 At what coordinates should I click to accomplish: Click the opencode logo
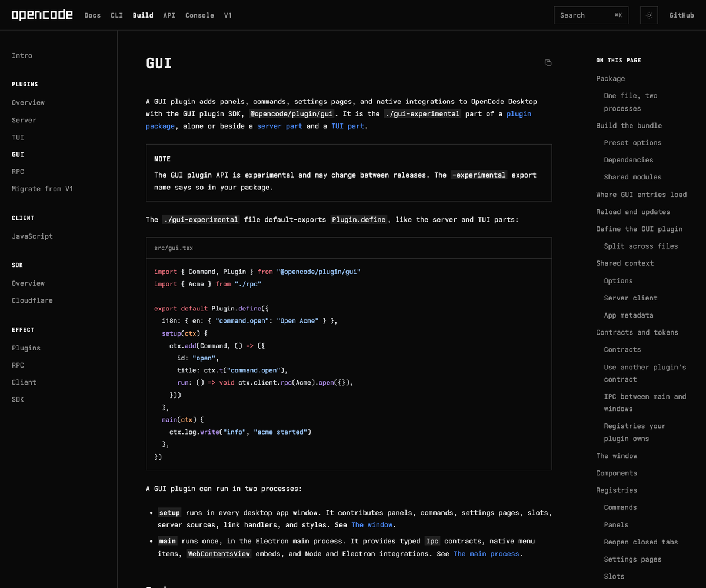coord(42,15)
